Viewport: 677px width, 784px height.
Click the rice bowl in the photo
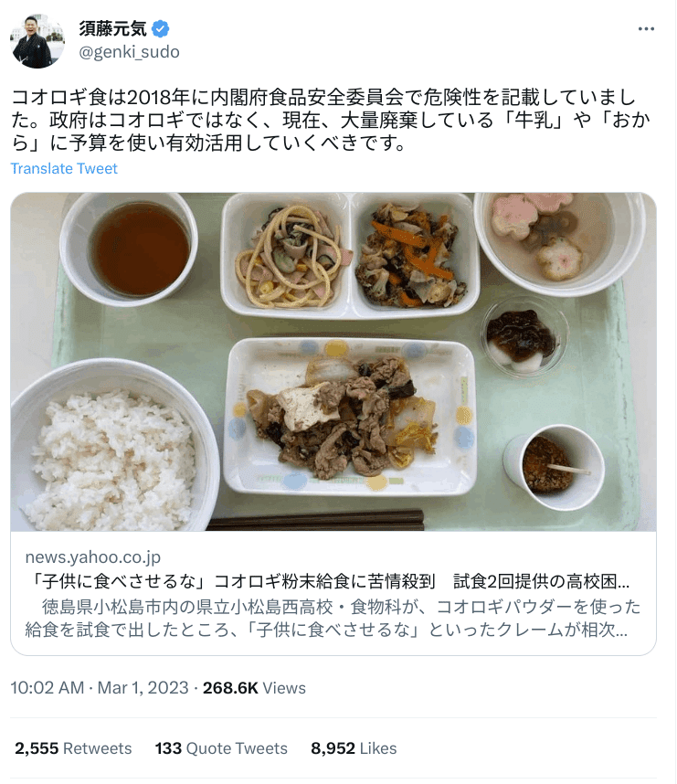(114, 447)
